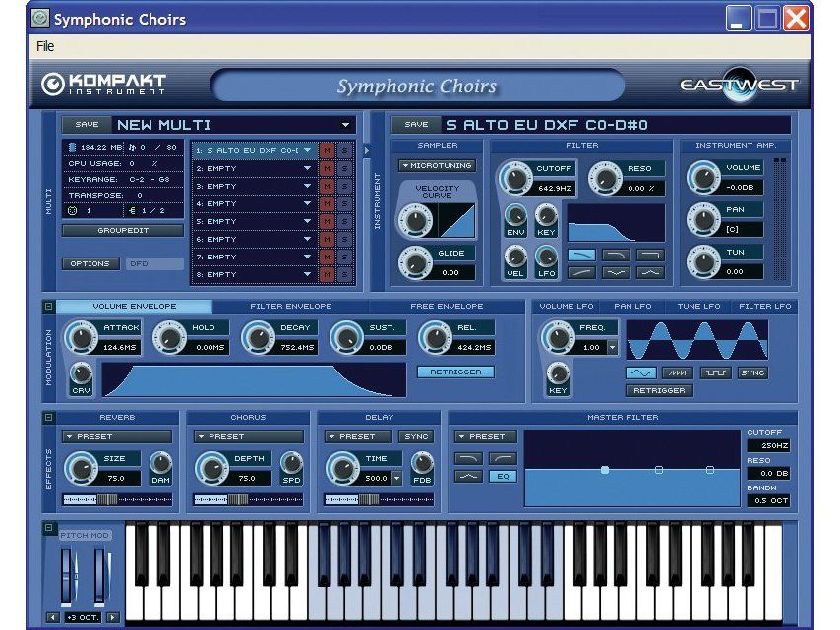Click the Chorus level slider
This screenshot has height=630, width=840.
[249, 500]
